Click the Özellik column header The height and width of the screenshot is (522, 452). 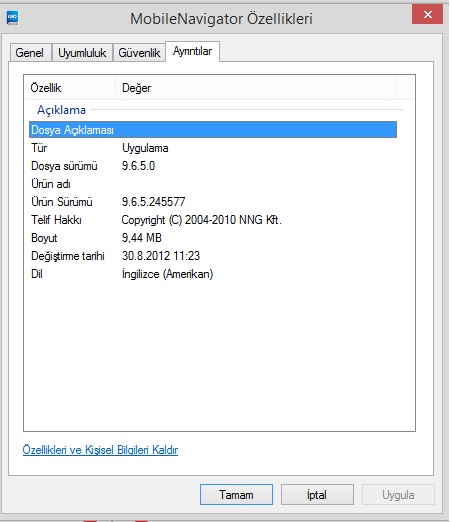coord(71,88)
